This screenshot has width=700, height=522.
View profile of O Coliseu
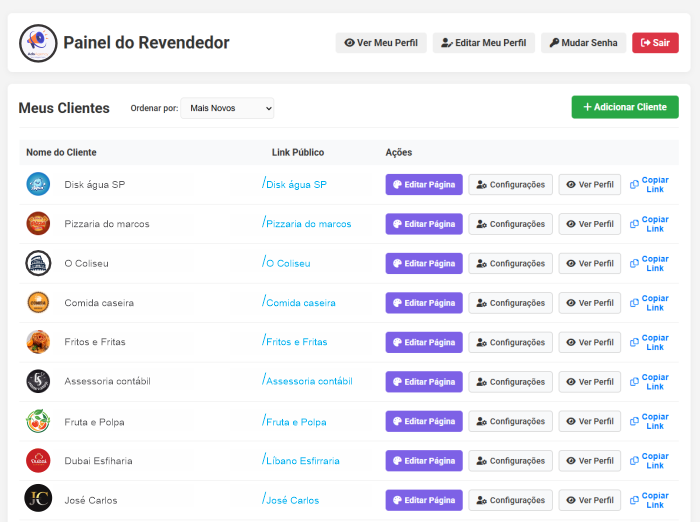tap(590, 263)
